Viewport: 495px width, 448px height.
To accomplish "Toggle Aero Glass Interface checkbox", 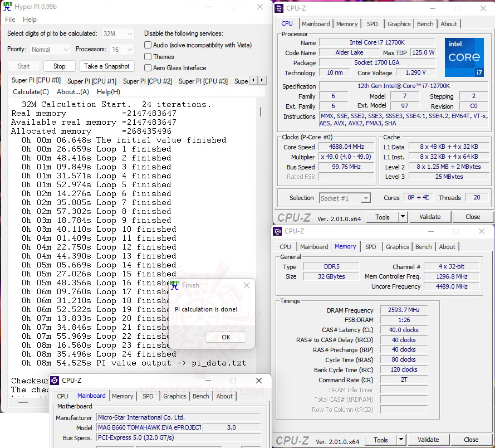I will [148, 67].
